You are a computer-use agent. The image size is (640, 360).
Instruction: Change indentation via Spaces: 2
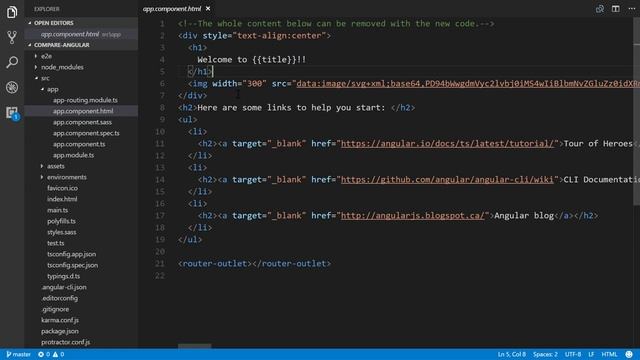pos(545,354)
